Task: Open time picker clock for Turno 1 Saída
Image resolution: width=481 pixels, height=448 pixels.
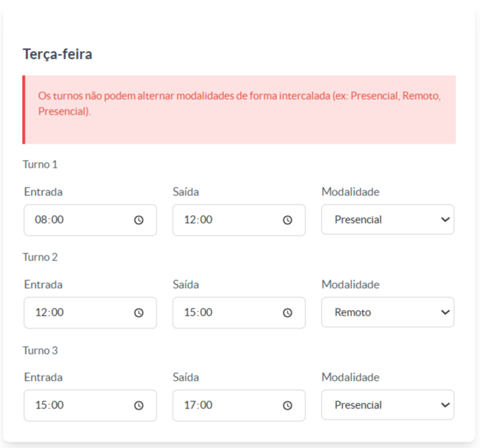Action: pyautogui.click(x=288, y=220)
